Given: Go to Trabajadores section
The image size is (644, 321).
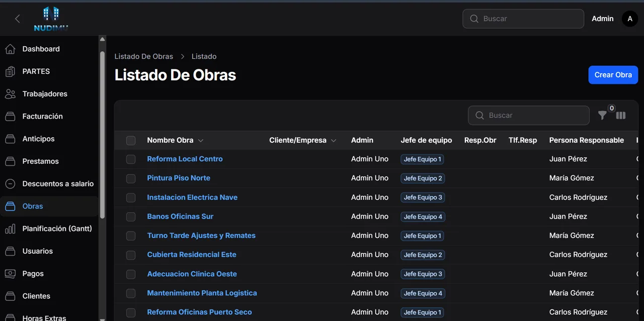Looking at the screenshot, I should [49, 94].
